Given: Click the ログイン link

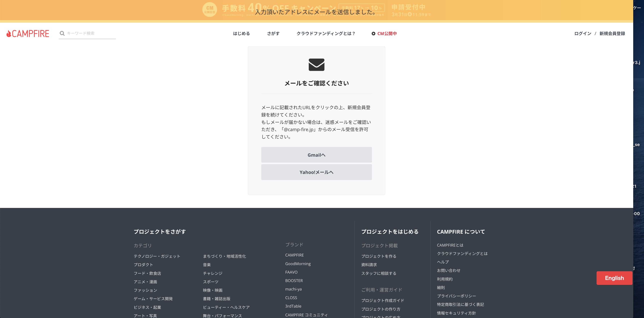Looking at the screenshot, I should coord(583,33).
